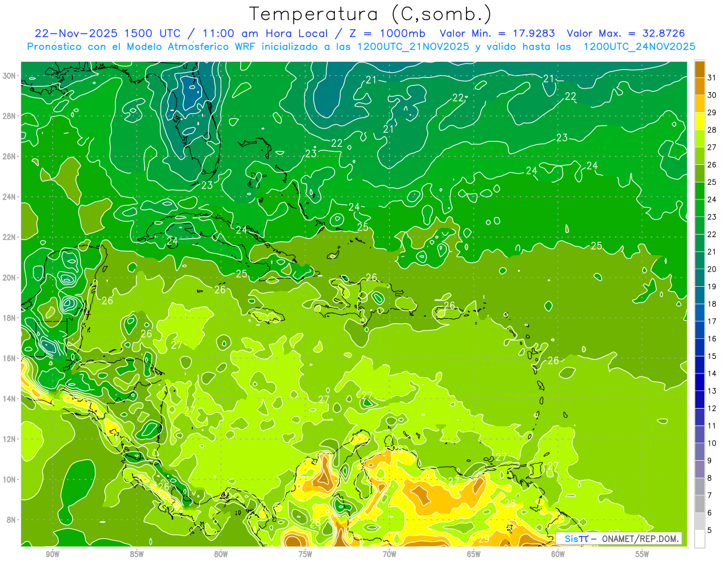Click the brown swatch above the 31 legend mark
This screenshot has height=562, width=728.
(x=699, y=69)
